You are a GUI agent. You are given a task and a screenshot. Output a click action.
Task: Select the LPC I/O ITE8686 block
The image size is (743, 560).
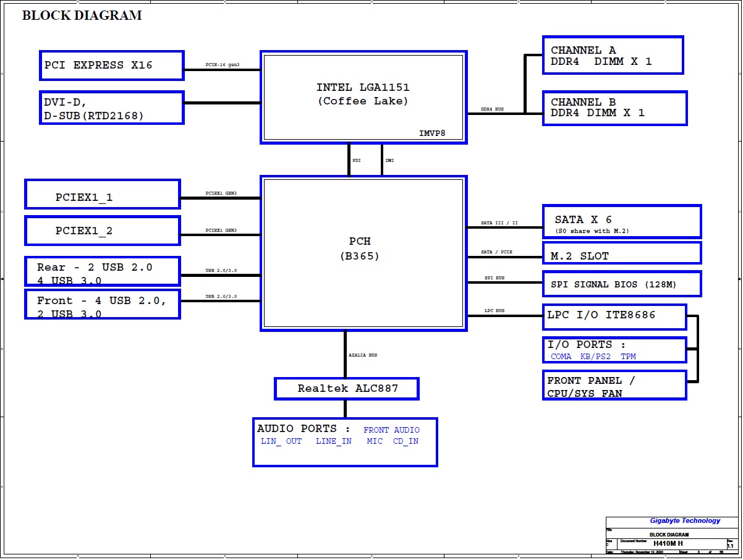[614, 317]
